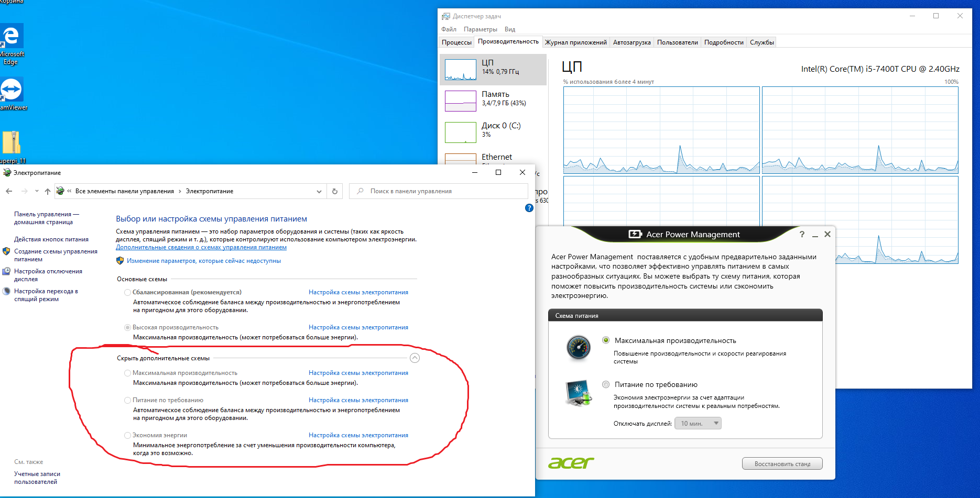Click the search magnifier icon in Control Panel

click(x=360, y=191)
